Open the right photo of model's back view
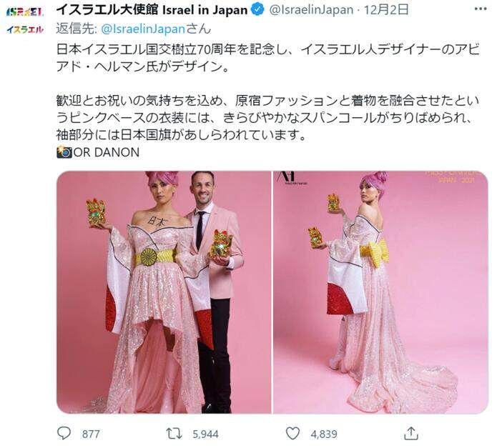497x448 pixels. [380, 292]
